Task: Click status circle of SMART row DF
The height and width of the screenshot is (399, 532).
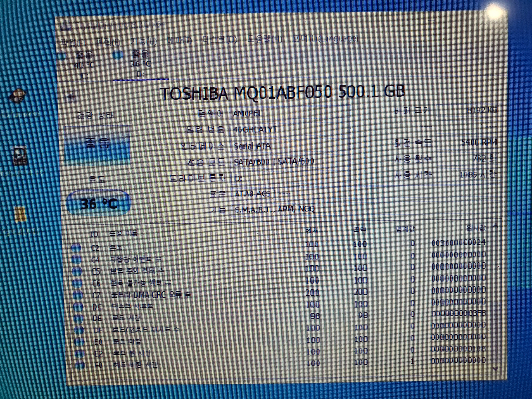Action: coord(79,330)
